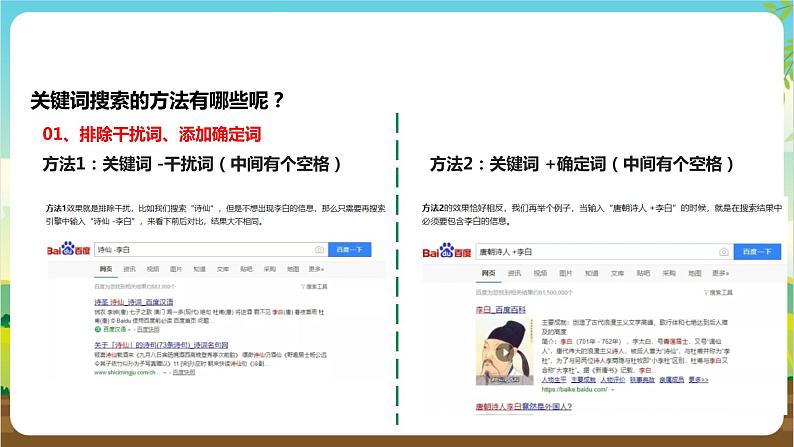Select the 视频 tab in the left page
This screenshot has width=794, height=447.
pyautogui.click(x=152, y=269)
